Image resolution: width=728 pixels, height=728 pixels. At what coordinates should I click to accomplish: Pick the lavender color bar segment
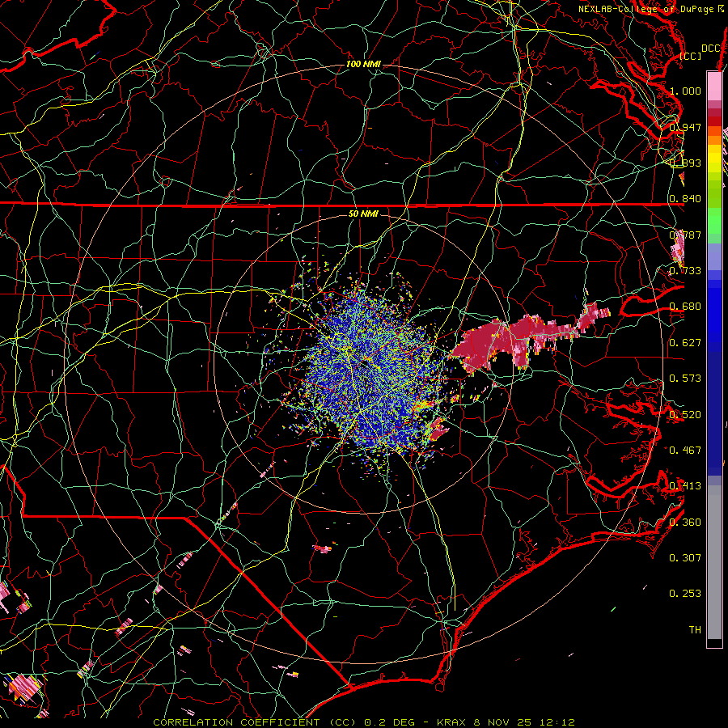click(714, 256)
